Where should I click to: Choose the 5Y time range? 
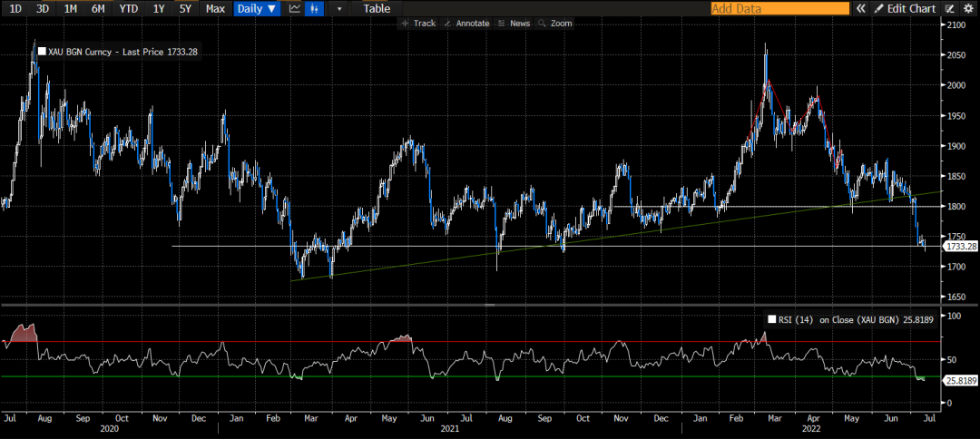pyautogui.click(x=185, y=8)
